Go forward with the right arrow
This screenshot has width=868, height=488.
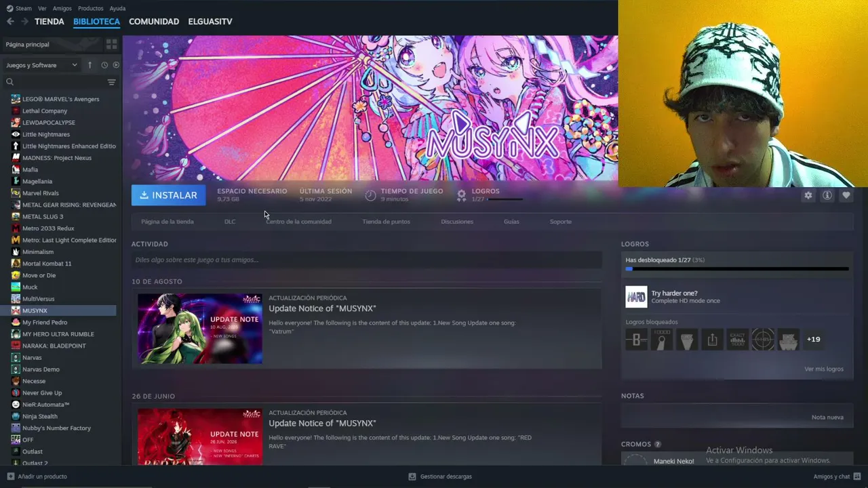pyautogui.click(x=24, y=22)
